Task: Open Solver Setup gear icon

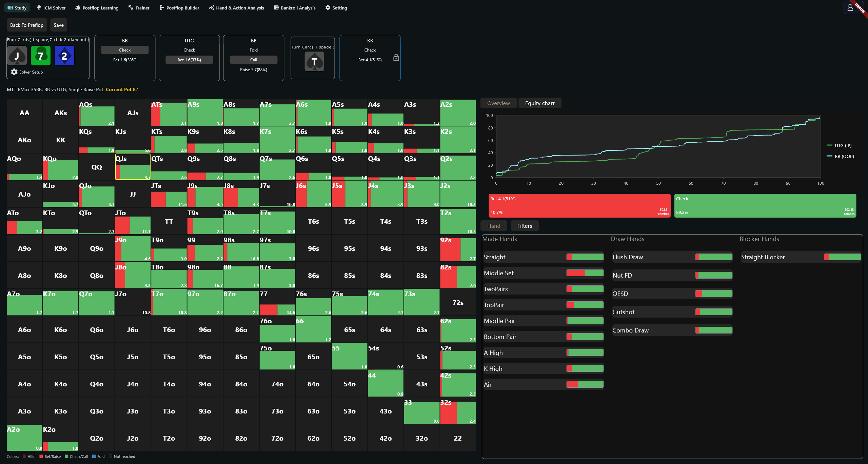Action: [x=14, y=72]
